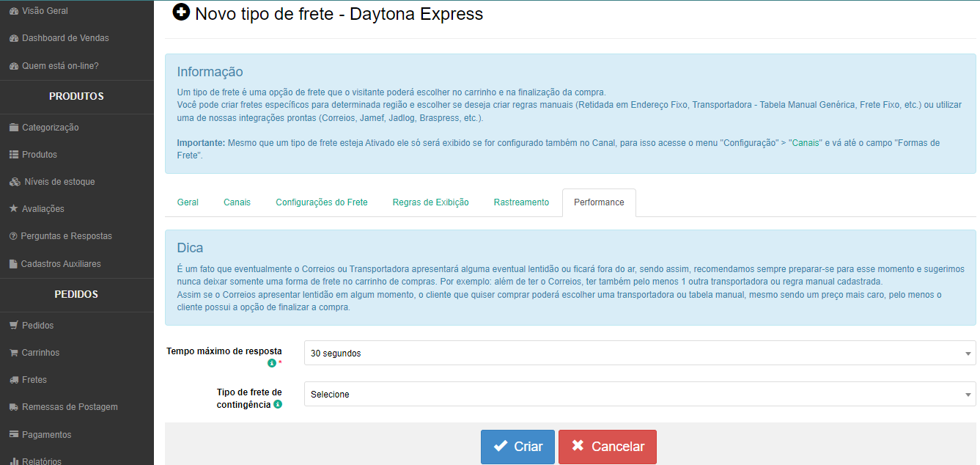Screen dimensions: 980x465
Task: Switch to the Canais tab
Action: point(237,202)
